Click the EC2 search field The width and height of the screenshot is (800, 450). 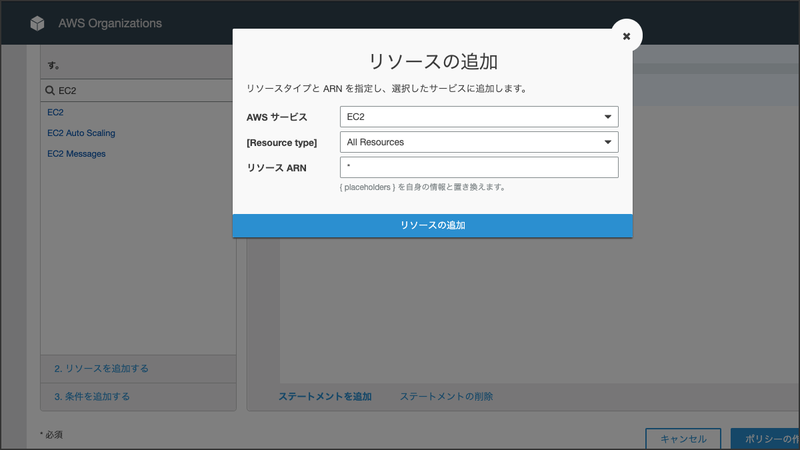[138, 90]
